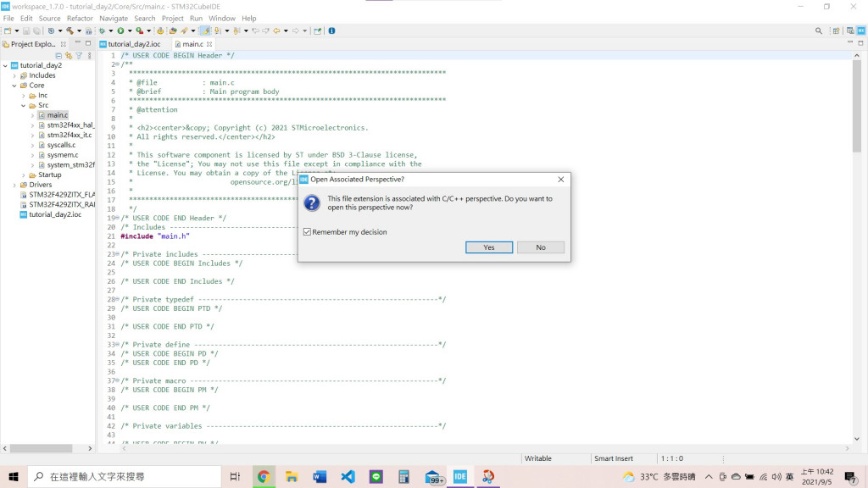This screenshot has width=868, height=488.
Task: Collapse the Src folder node
Action: [x=23, y=105]
